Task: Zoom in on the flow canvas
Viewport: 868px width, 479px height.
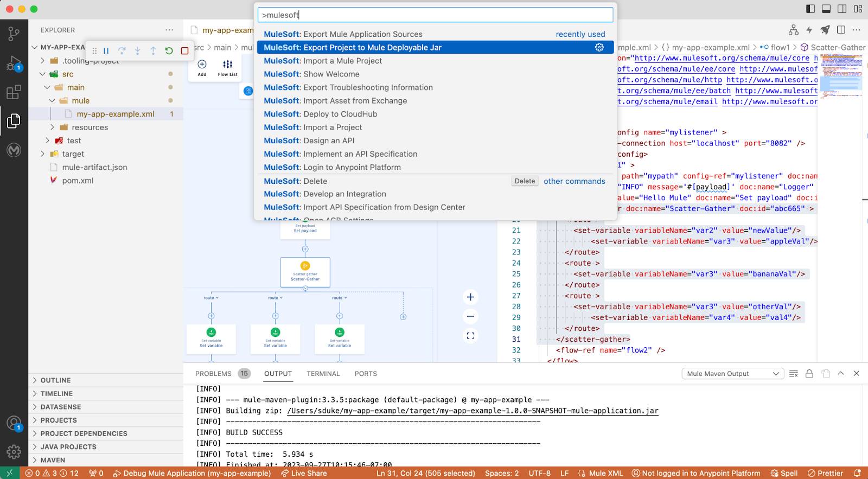Action: pyautogui.click(x=470, y=297)
